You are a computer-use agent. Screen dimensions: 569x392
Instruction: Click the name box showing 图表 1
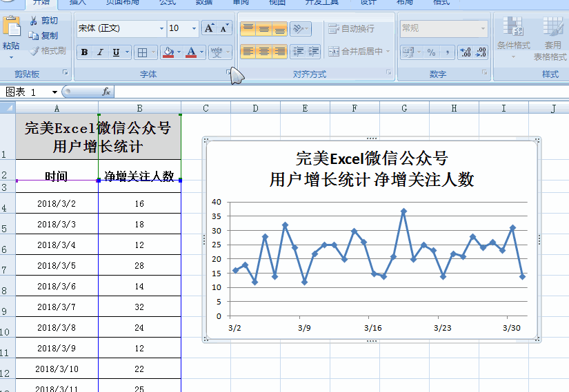26,92
